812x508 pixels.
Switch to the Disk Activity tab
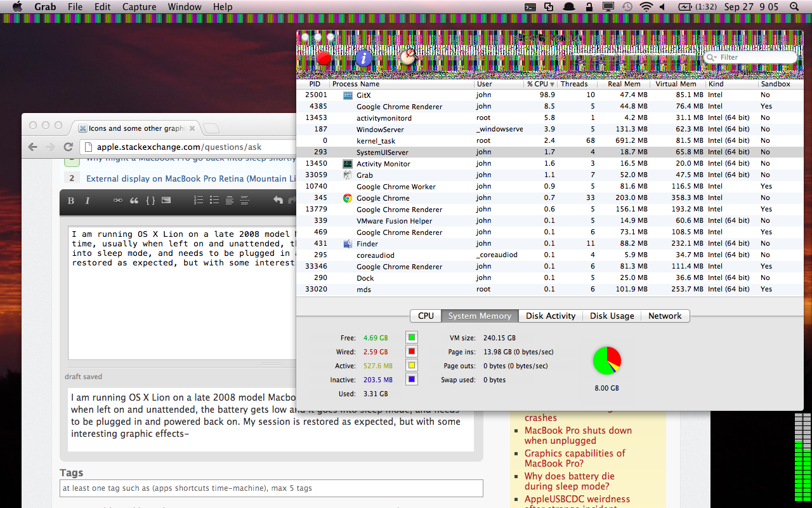[x=551, y=316]
